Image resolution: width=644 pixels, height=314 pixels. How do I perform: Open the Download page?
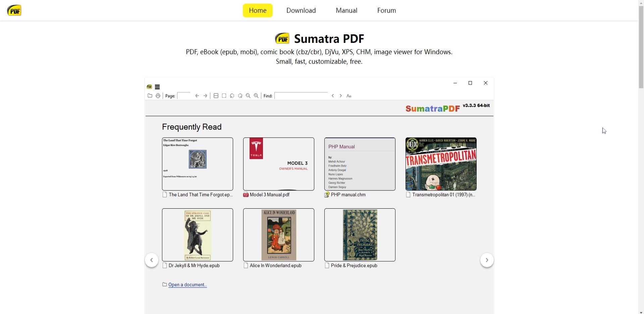(x=301, y=10)
